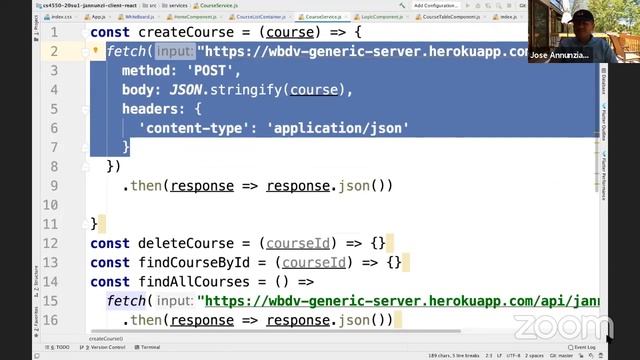This screenshot has height=360, width=640.
Task: Click the createCourse breadcrumb below editor
Action: coord(106,339)
